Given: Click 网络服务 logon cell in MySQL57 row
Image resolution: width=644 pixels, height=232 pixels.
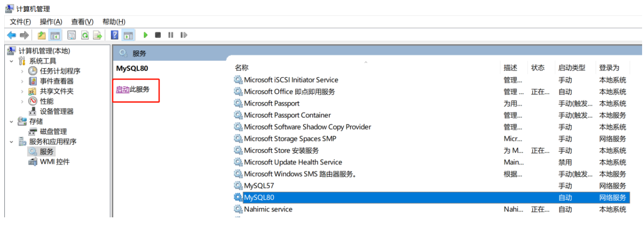Looking at the screenshot, I should pyautogui.click(x=612, y=186).
